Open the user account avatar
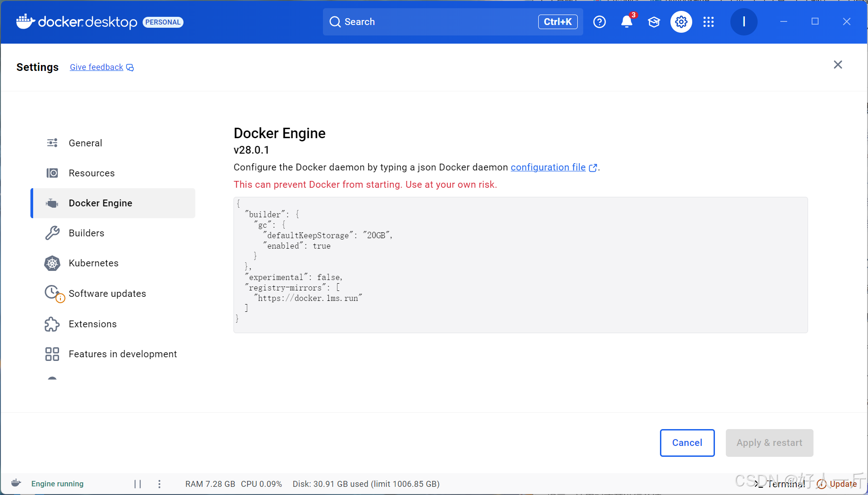 744,22
